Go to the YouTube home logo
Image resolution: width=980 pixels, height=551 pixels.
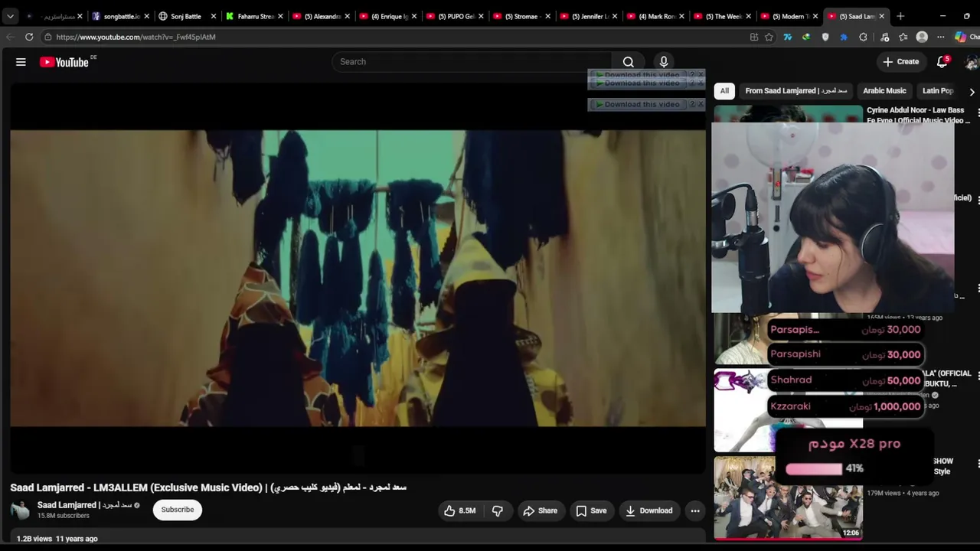[64, 62]
